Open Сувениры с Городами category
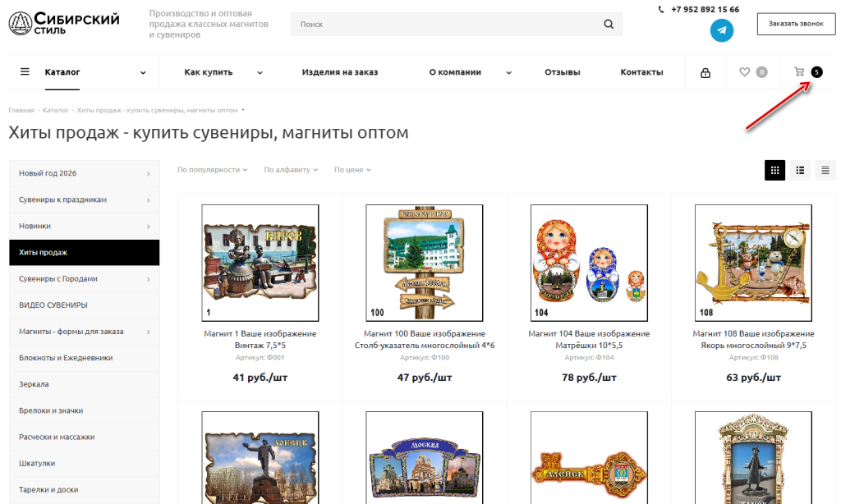 click(85, 279)
